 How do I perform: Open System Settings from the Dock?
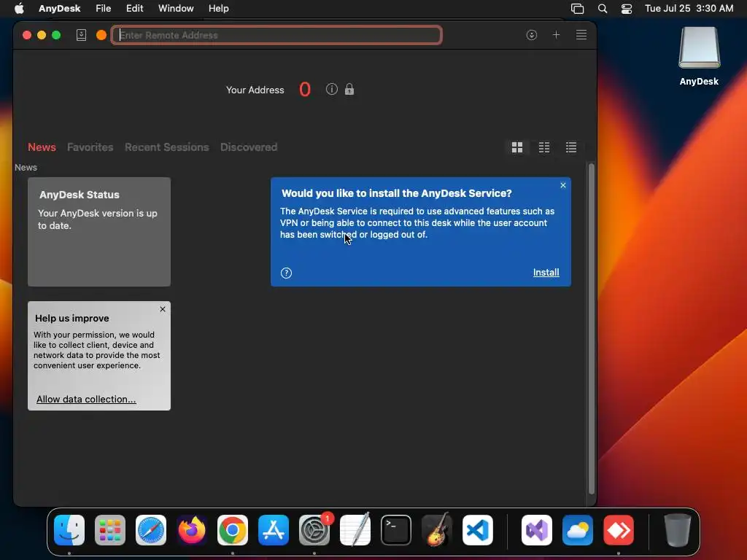click(x=314, y=530)
